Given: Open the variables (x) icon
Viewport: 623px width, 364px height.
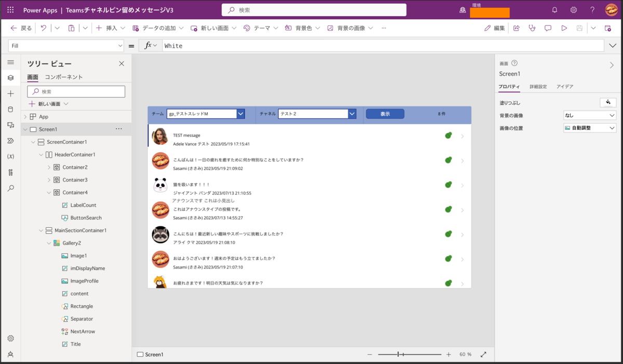Looking at the screenshot, I should 10,156.
